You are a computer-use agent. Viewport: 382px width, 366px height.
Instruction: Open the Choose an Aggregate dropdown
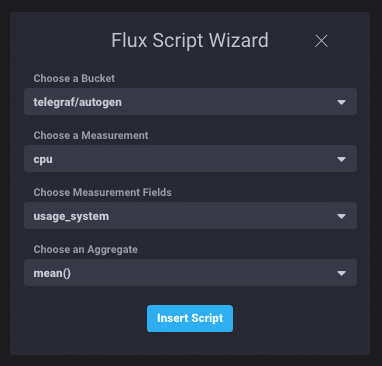(190, 273)
